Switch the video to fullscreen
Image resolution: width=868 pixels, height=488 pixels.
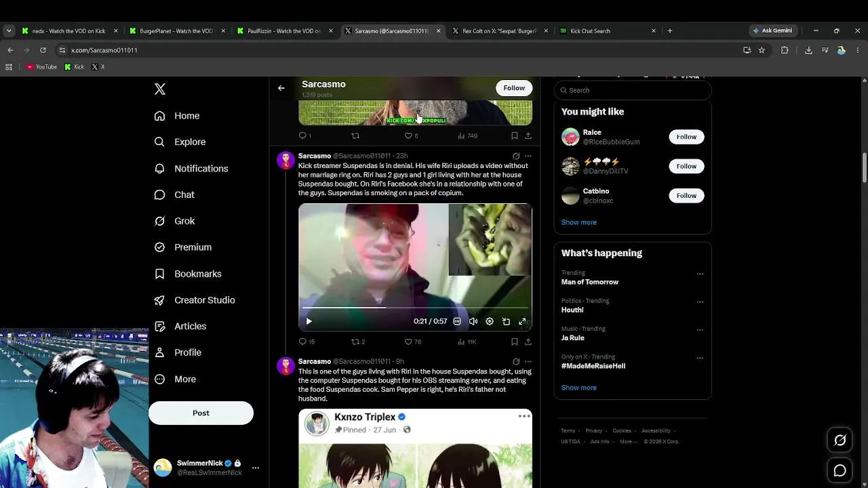[x=522, y=321]
